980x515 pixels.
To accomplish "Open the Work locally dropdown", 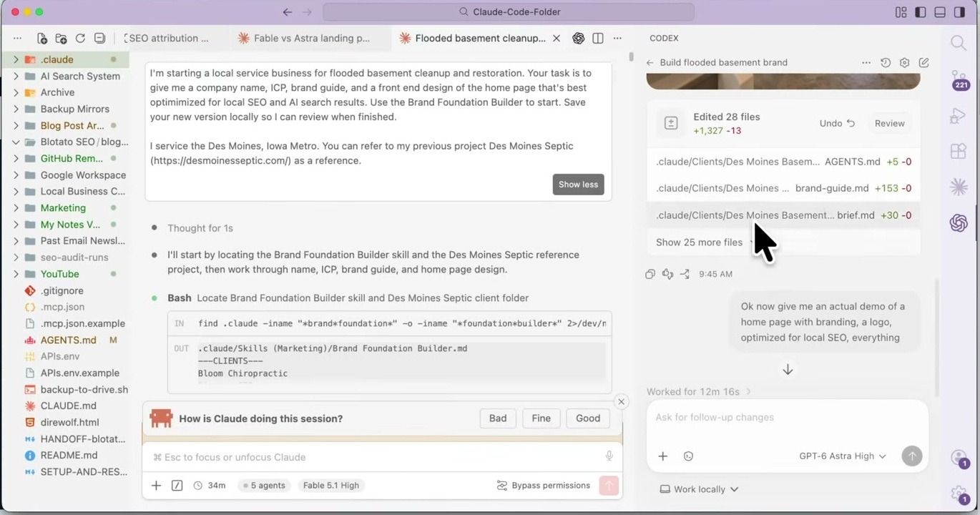I will pyautogui.click(x=699, y=489).
